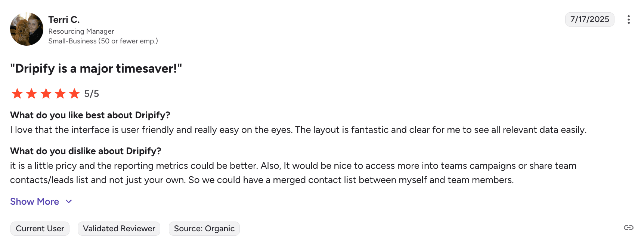Open Terri C.'s profile photo
This screenshot has width=644, height=247.
pos(27,29)
